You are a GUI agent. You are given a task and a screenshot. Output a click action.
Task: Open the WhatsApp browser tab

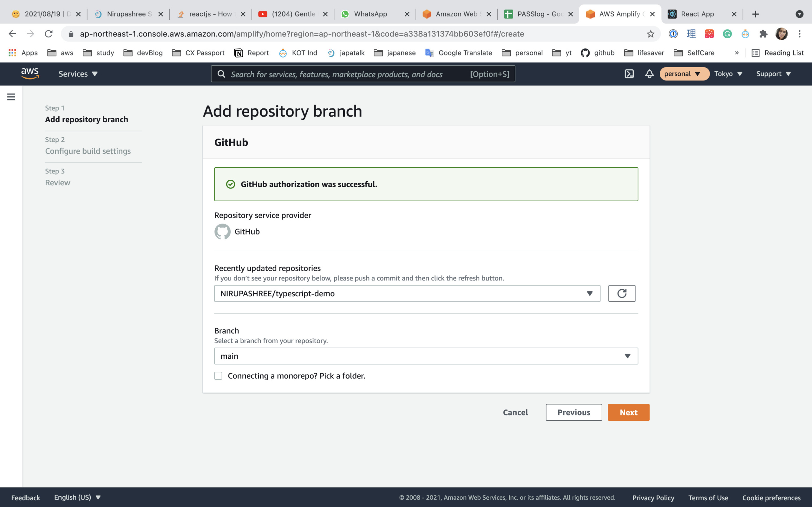click(x=370, y=14)
